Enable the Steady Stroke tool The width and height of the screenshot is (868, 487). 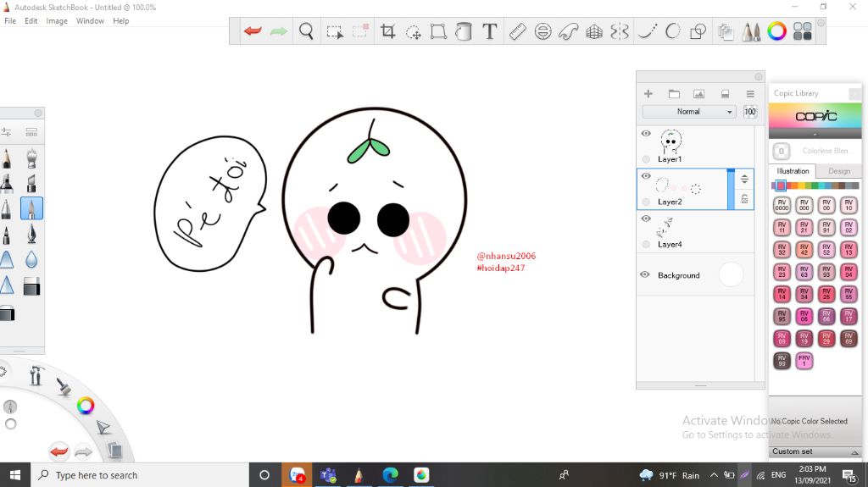(647, 31)
